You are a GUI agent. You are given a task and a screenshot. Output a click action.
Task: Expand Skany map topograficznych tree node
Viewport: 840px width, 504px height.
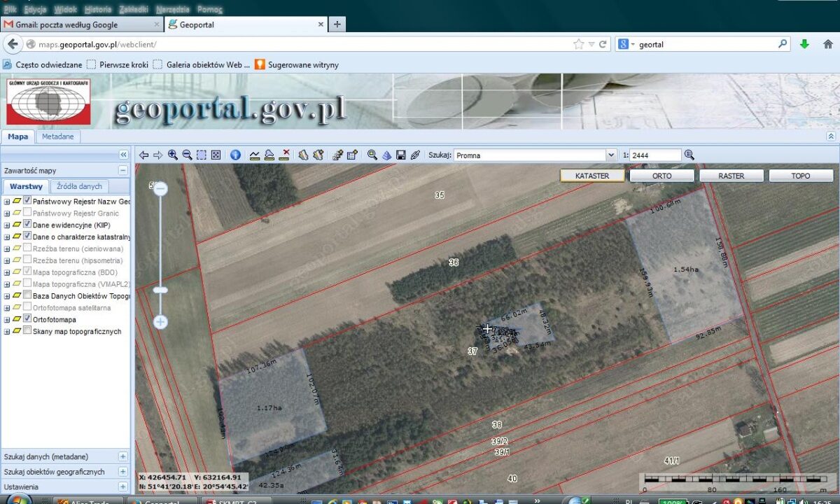pos(7,332)
